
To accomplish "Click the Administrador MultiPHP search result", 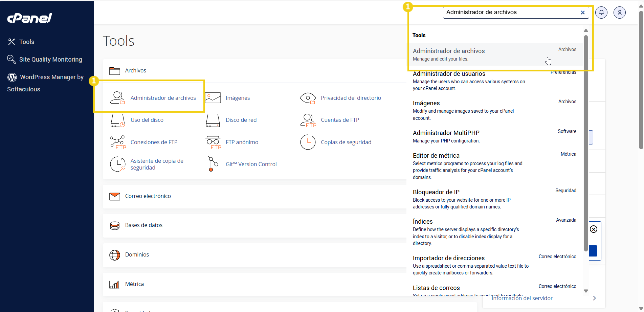I will click(x=446, y=133).
